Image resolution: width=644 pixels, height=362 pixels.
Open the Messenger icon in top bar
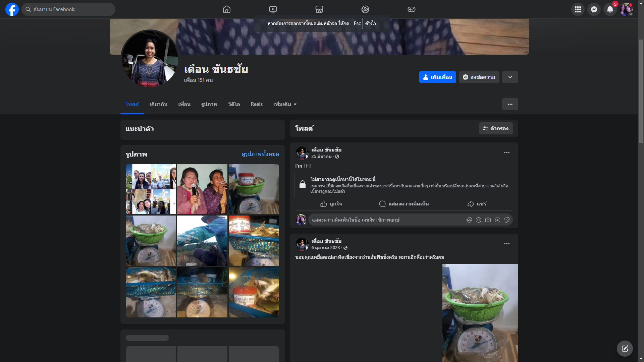pos(594,9)
